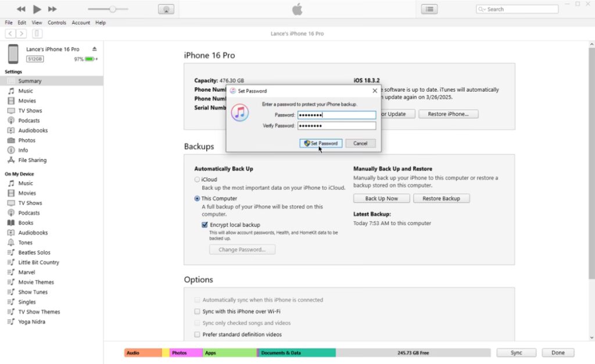This screenshot has width=595, height=364.
Task: Click Set Password button in dialog
Action: (321, 143)
